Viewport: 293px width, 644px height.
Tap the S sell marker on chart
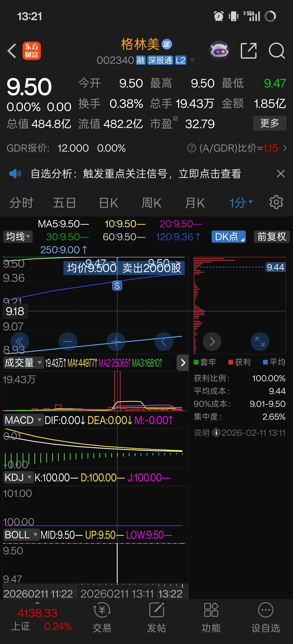[117, 285]
